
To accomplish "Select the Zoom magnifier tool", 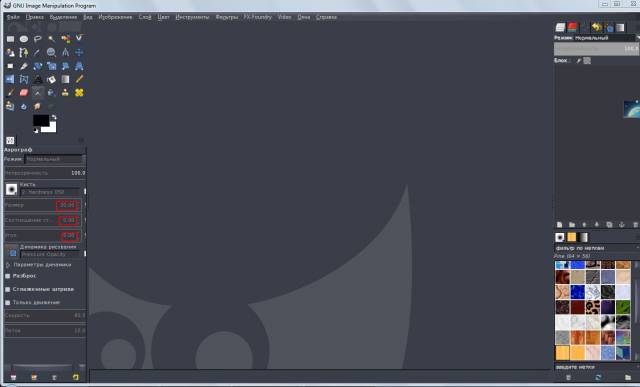I will point(51,52).
